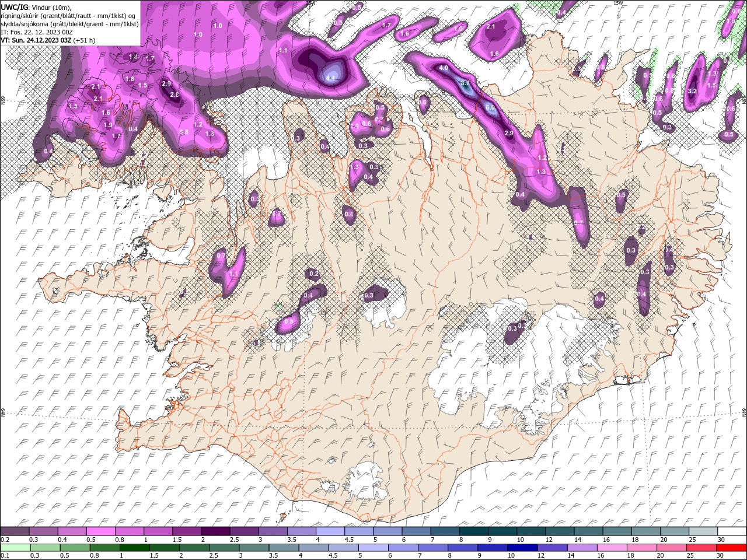The image size is (747, 560).
Task: Click the '5.7' value in the northeast snow band
Action: (x=465, y=83)
